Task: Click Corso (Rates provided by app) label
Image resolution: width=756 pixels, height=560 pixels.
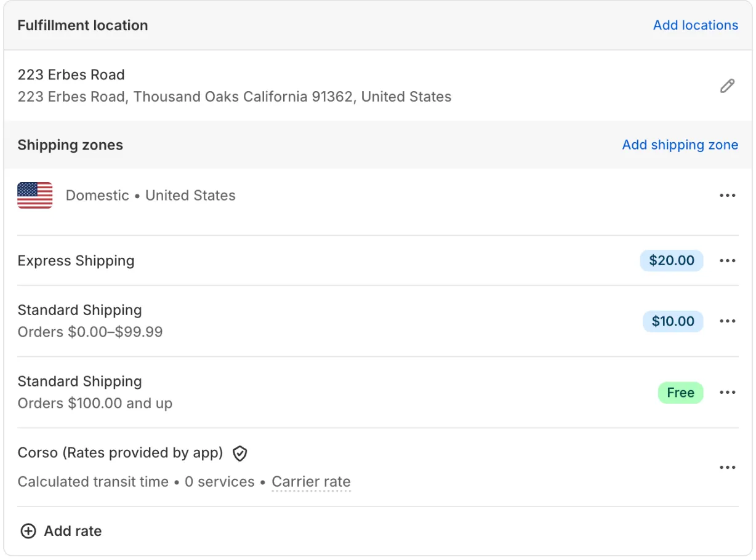Action: coord(120,453)
